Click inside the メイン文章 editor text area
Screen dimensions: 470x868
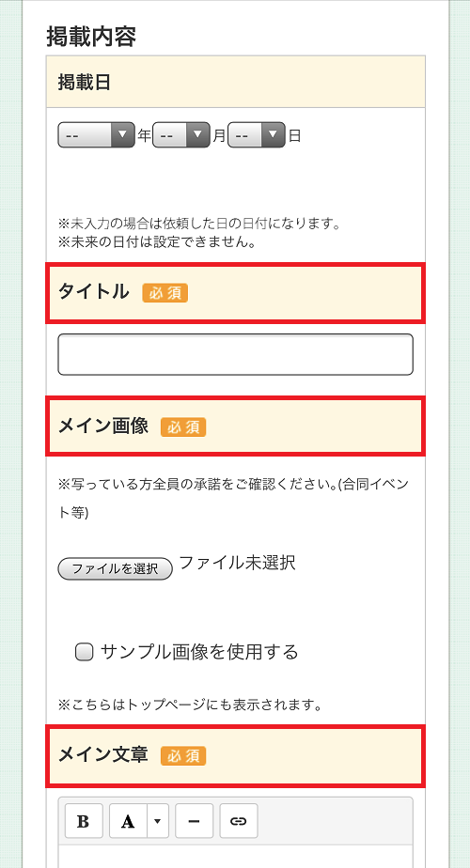[x=236, y=857]
